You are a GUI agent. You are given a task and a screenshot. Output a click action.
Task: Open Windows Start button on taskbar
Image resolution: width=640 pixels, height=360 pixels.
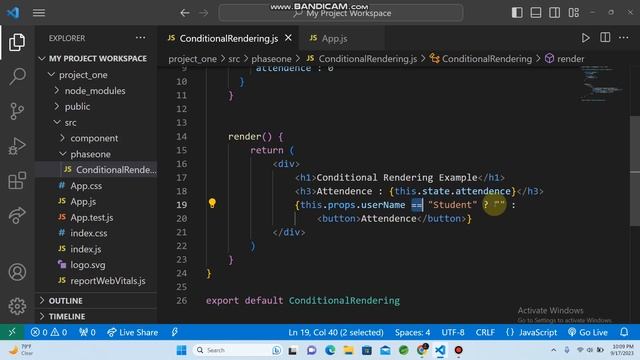coord(182,350)
